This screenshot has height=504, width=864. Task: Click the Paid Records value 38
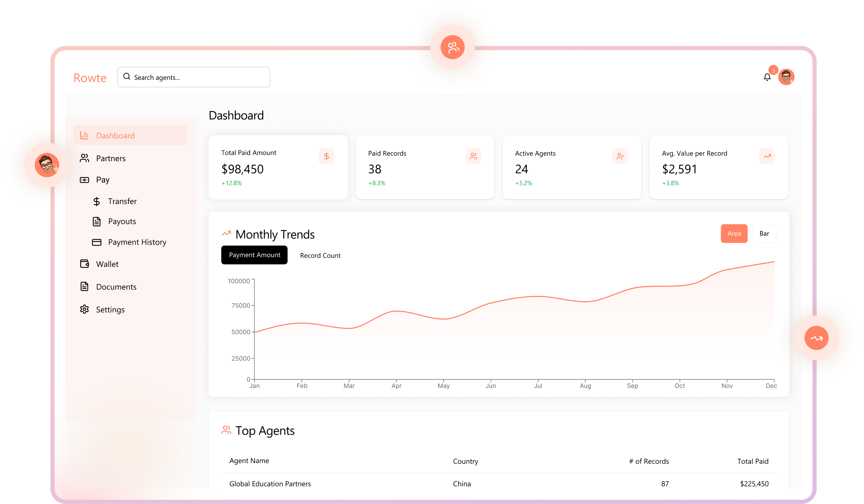coord(374,169)
